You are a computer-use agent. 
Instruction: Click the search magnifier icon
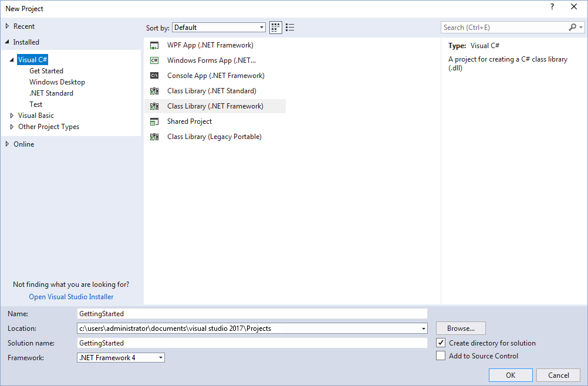(x=572, y=28)
